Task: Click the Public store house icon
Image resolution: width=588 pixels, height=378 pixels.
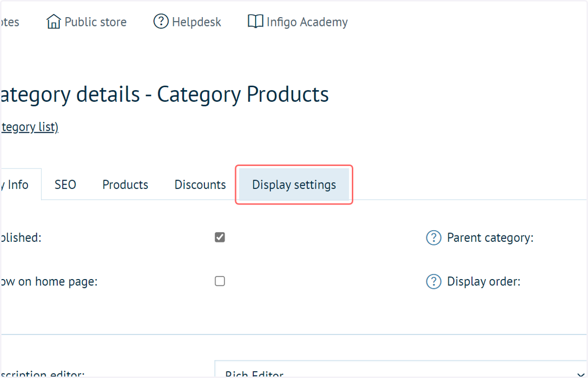Action: (53, 22)
